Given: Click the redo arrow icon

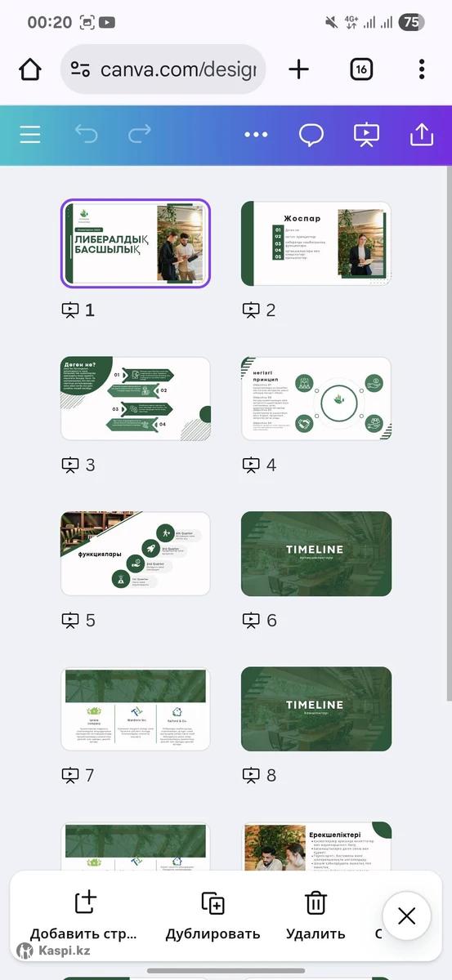Looking at the screenshot, I should tap(140, 134).
